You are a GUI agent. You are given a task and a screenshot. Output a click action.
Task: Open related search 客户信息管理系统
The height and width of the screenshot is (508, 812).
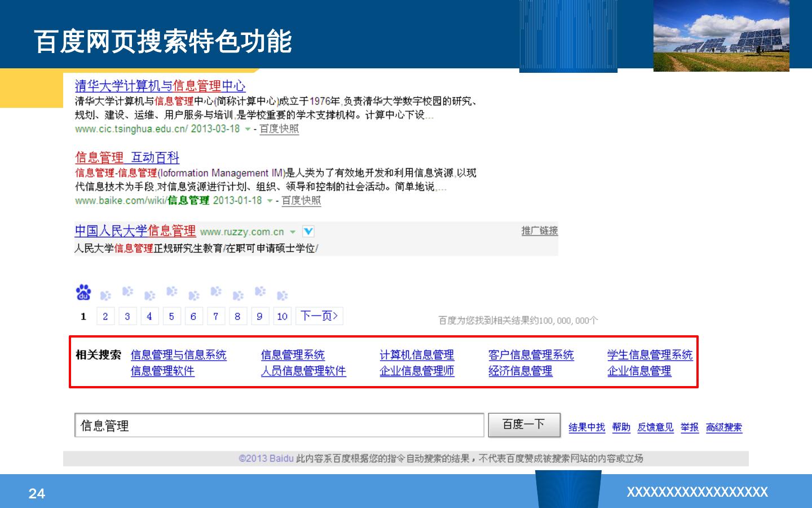click(531, 355)
